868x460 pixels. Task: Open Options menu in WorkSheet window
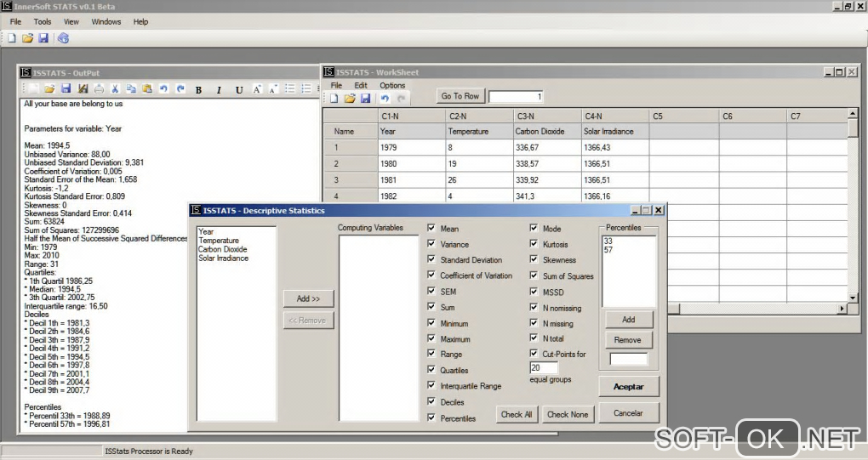click(392, 85)
